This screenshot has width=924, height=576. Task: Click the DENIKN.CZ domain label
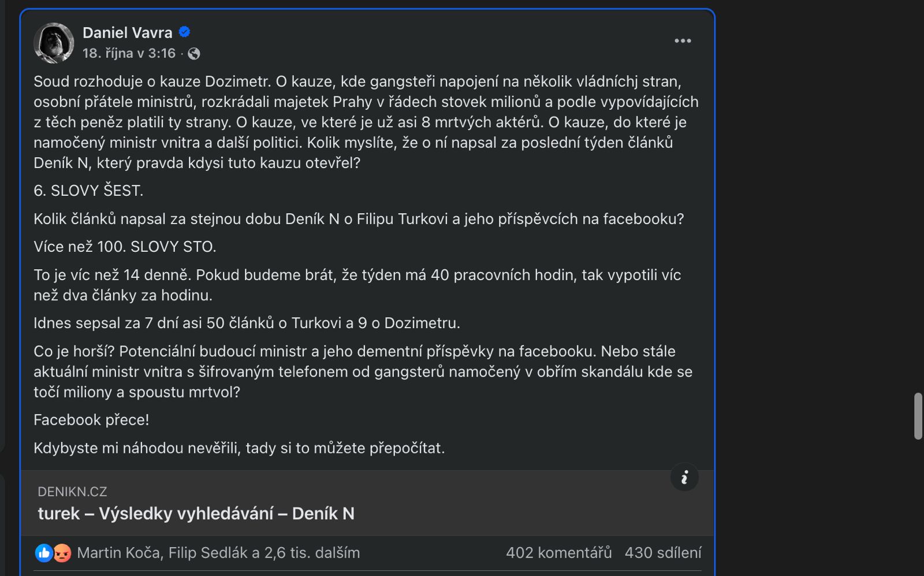pos(72,492)
